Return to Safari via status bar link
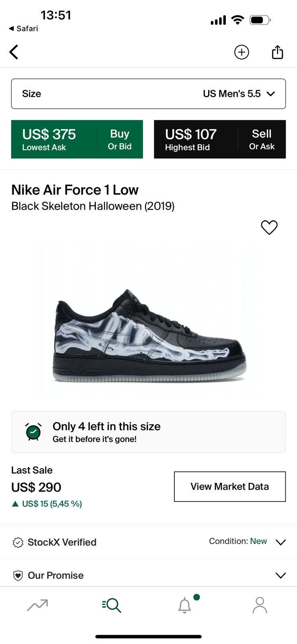Screen dimensions: 297x644 click(x=23, y=29)
